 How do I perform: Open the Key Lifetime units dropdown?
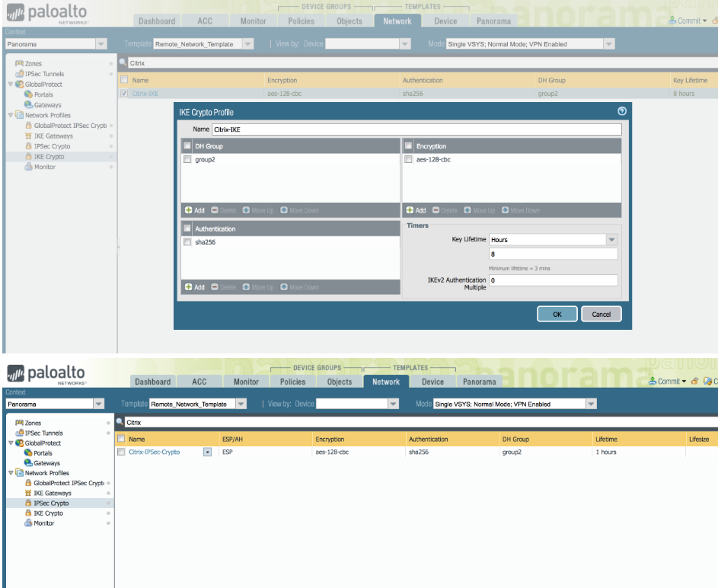pyautogui.click(x=611, y=239)
